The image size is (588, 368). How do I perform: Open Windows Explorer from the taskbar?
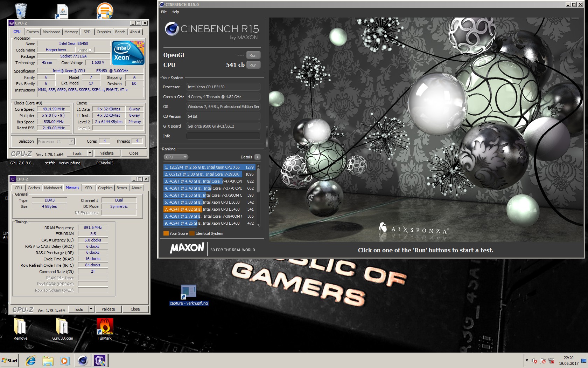coord(48,360)
